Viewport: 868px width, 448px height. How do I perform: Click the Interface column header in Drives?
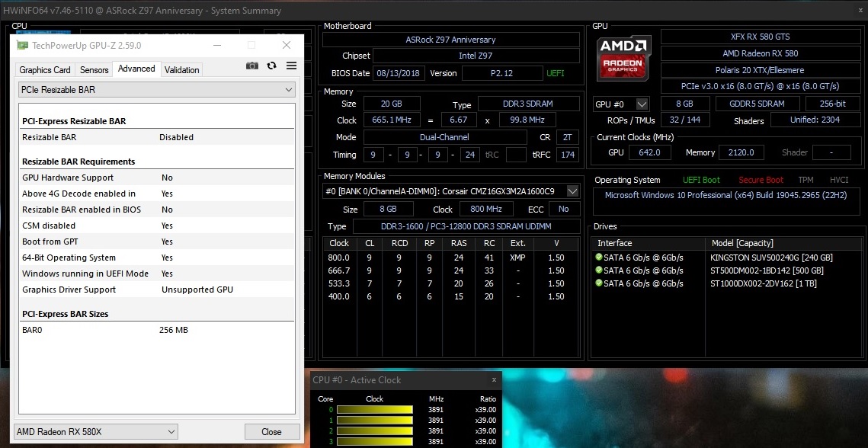pyautogui.click(x=649, y=244)
